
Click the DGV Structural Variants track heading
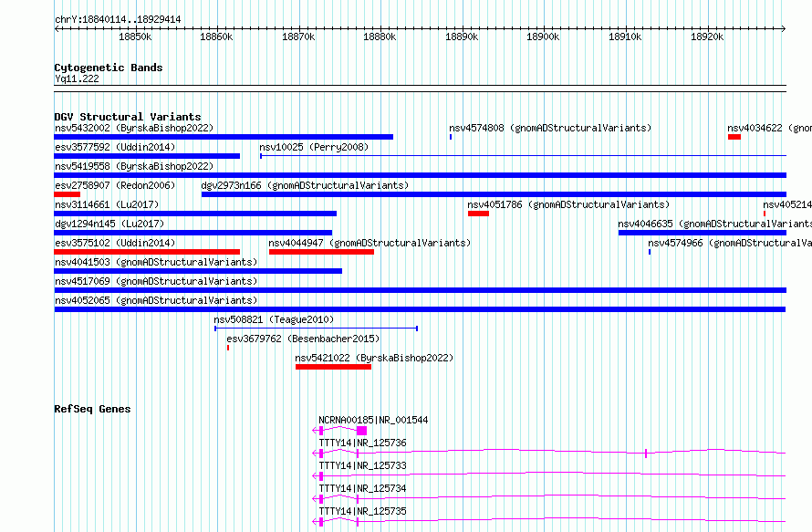click(128, 117)
